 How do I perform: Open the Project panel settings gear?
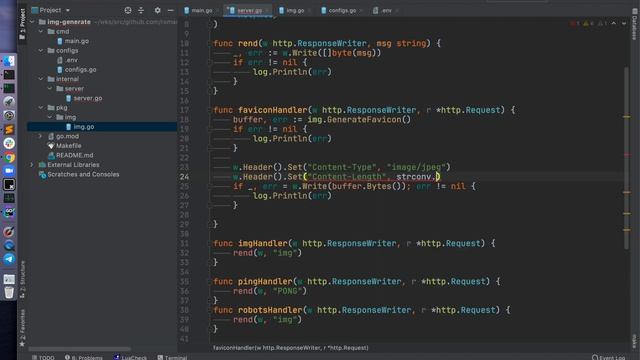coord(157,10)
